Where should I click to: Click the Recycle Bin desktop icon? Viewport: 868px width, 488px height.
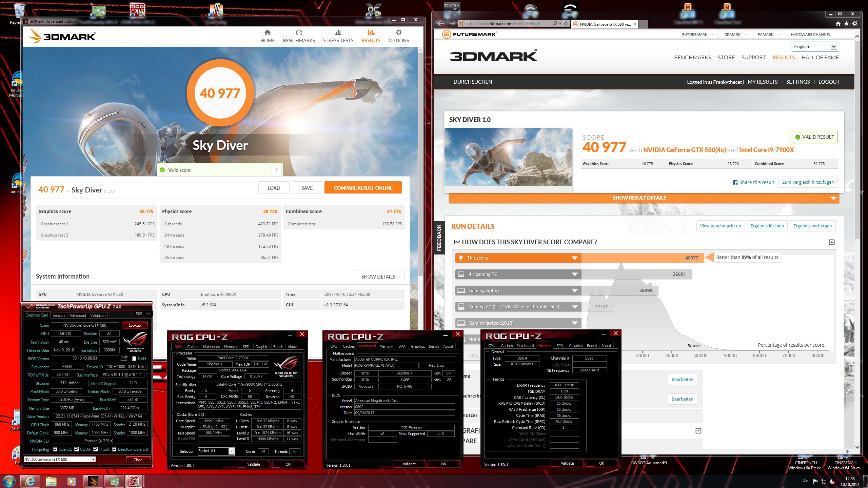[x=19, y=13]
